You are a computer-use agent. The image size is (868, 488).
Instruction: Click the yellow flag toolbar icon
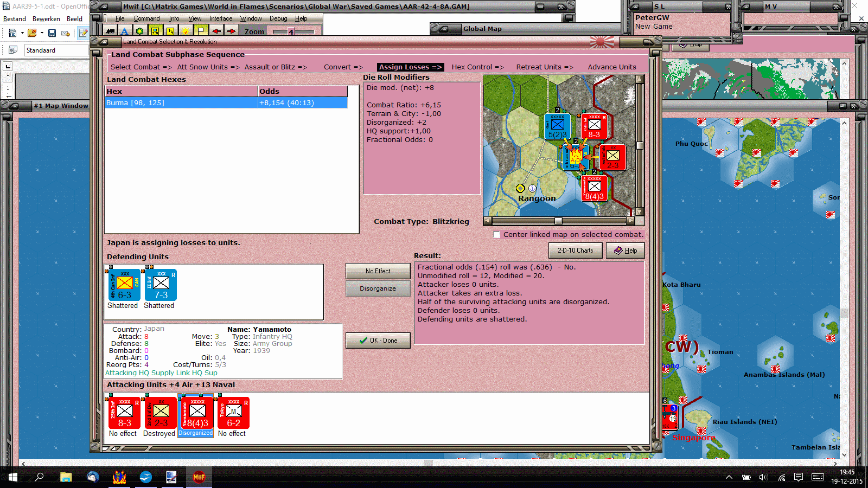[x=201, y=31]
